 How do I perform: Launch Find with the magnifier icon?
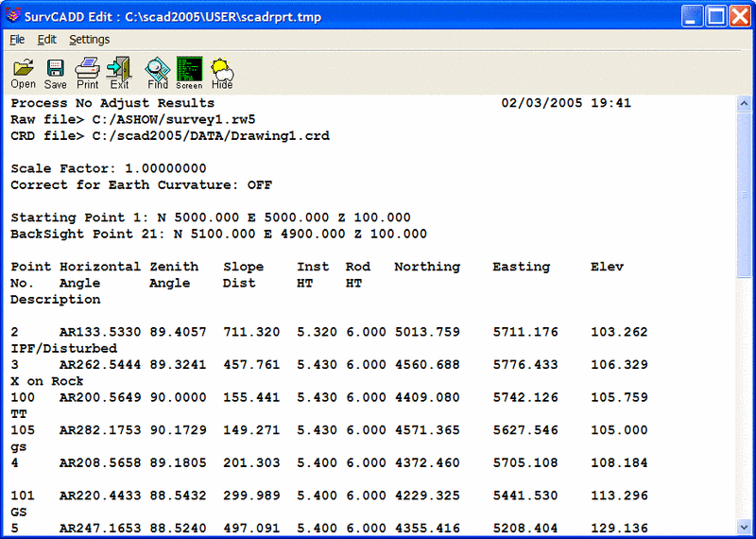tap(158, 74)
